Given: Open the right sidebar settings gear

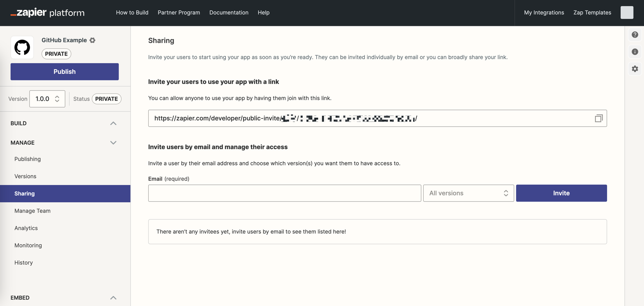Looking at the screenshot, I should coord(635,69).
